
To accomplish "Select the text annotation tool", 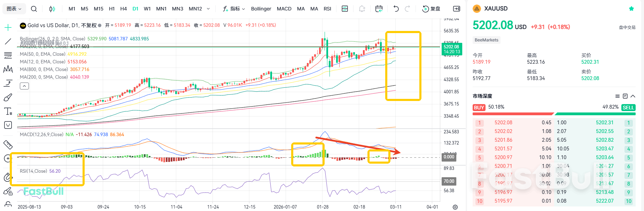I will pos(8,111).
